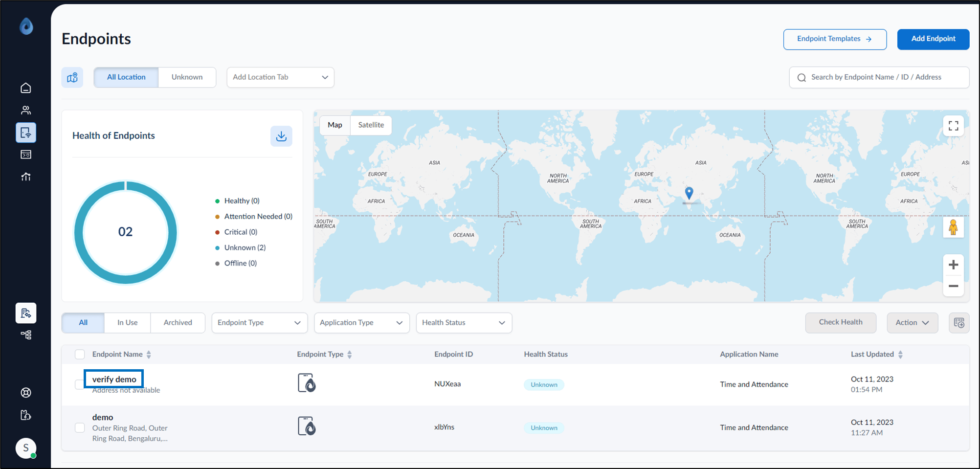The width and height of the screenshot is (980, 469).
Task: Switch to the Unknown location tab
Action: tap(187, 77)
